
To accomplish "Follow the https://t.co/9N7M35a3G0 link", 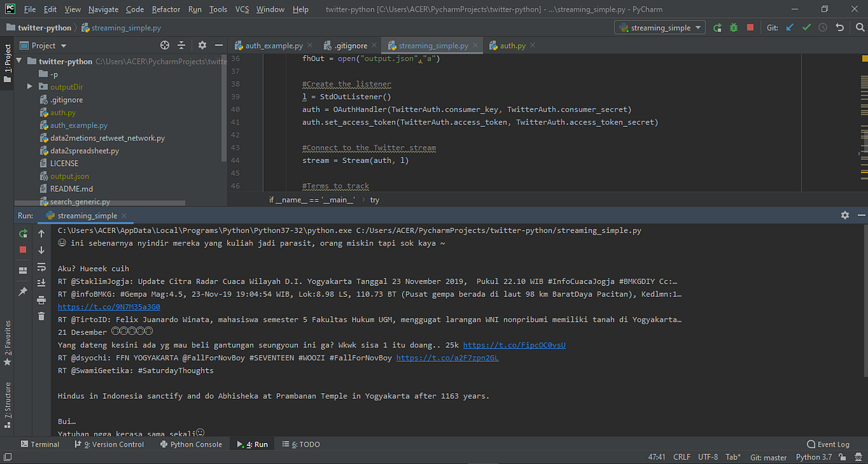I will 109,306.
